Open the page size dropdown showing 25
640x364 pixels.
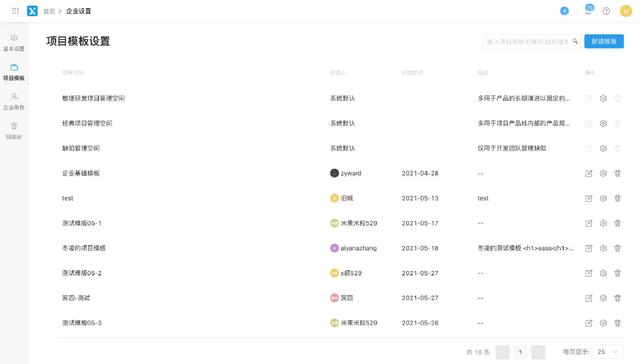[x=608, y=352]
